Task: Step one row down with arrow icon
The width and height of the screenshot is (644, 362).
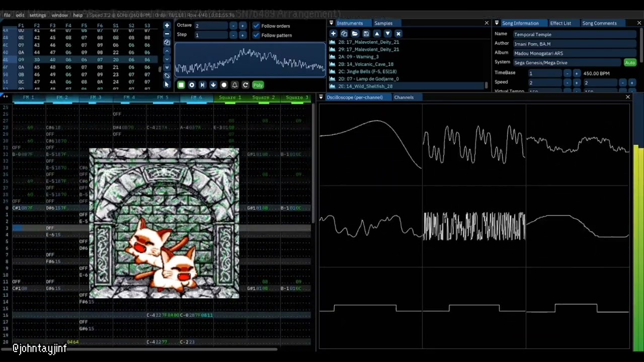Action: coord(213,85)
